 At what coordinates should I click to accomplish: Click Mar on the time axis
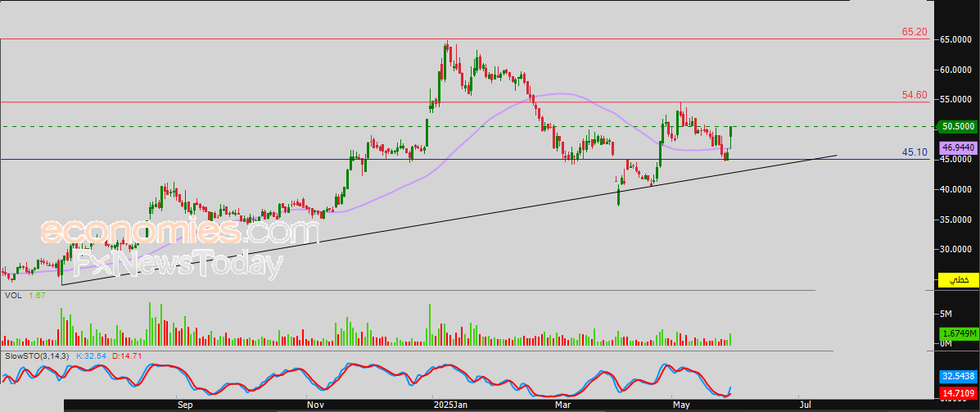click(x=563, y=405)
